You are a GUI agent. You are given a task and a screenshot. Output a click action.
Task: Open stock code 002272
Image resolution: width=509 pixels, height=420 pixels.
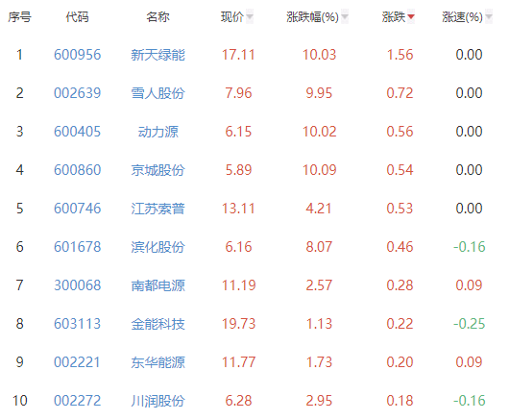tap(77, 401)
